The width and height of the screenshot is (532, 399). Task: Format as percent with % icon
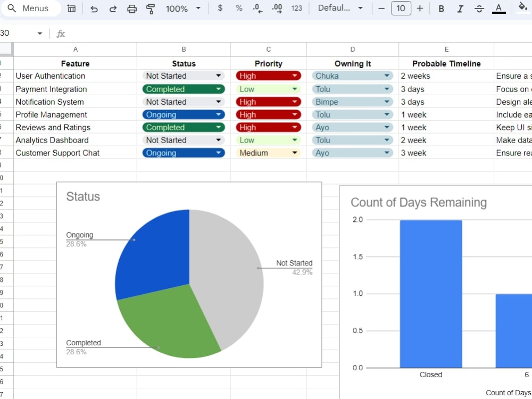239,8
